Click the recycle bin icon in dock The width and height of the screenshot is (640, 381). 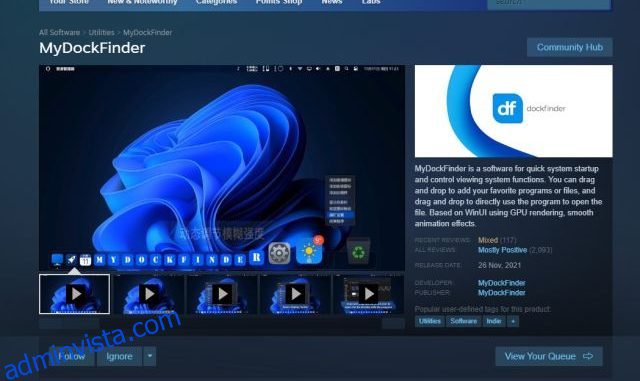tap(358, 252)
